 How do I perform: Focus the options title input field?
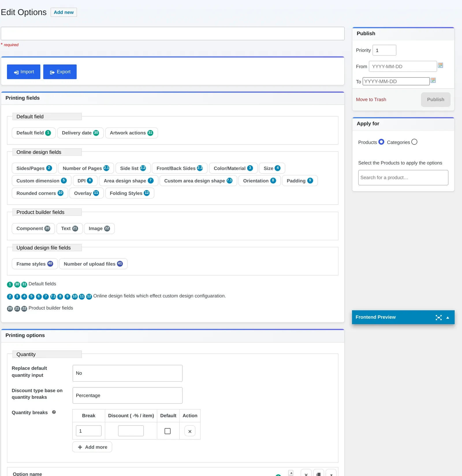173,33
